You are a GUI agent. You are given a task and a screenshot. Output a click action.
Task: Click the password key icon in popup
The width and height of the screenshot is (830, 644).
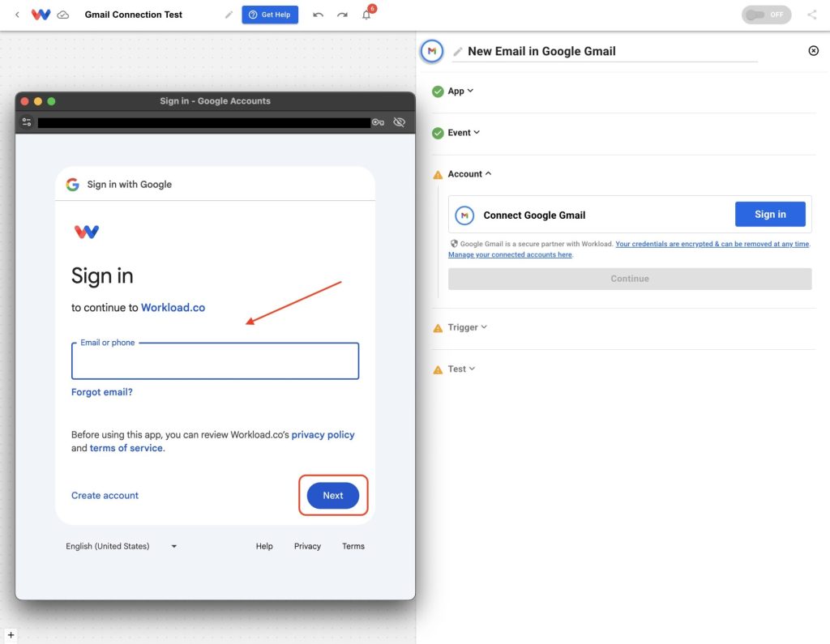point(378,122)
